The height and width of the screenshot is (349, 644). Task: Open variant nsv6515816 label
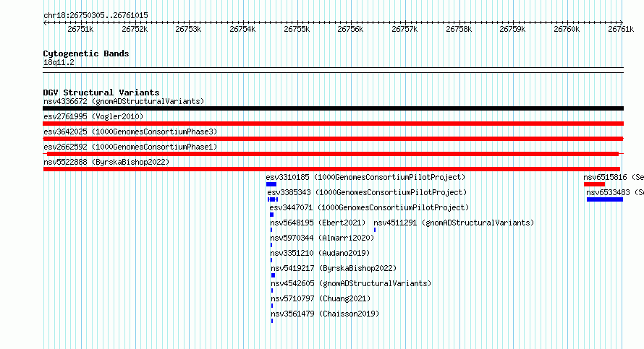[x=614, y=177]
